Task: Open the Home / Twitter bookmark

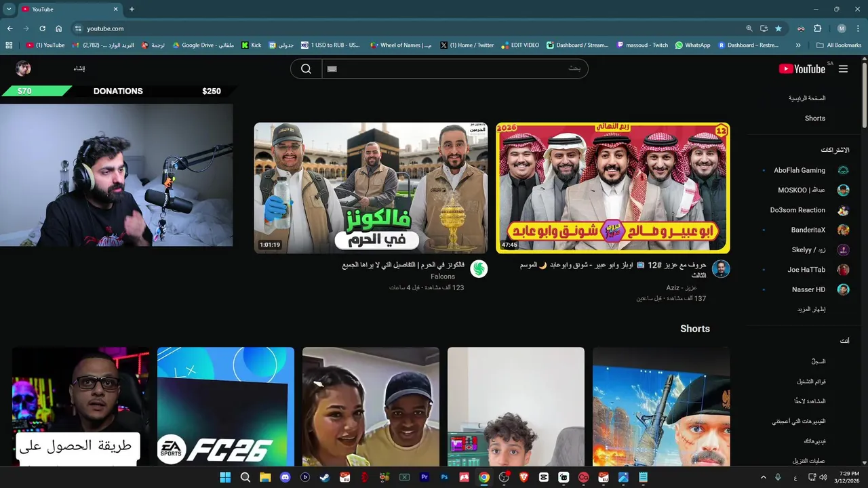Action: [467, 45]
